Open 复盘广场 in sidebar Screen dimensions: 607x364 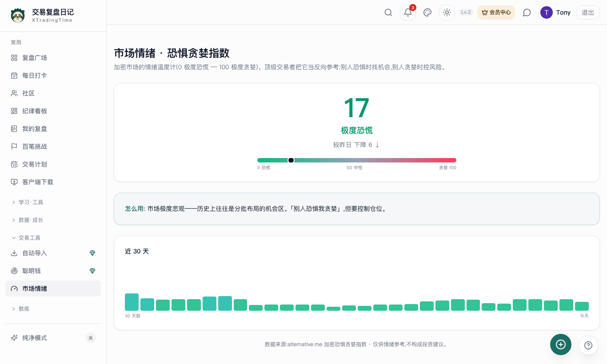53,58
